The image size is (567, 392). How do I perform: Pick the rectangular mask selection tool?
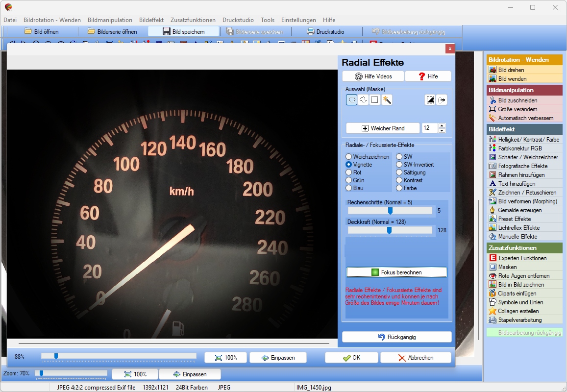tap(374, 100)
